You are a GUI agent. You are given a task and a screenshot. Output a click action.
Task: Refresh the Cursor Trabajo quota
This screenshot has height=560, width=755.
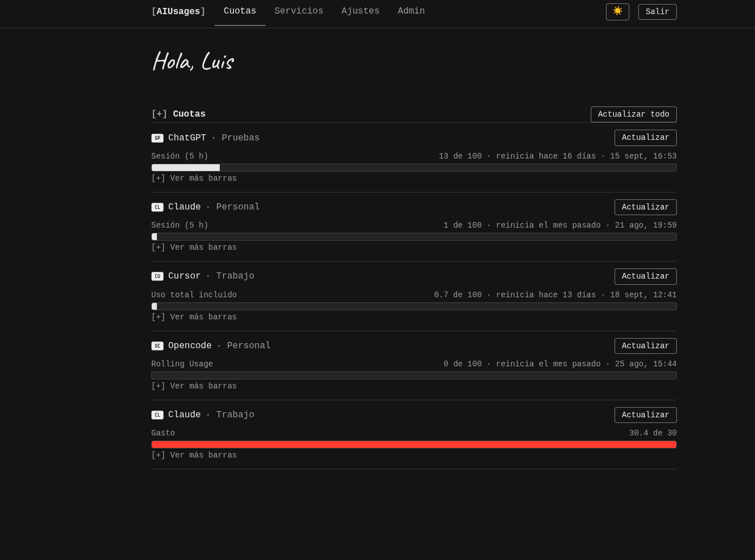646,276
